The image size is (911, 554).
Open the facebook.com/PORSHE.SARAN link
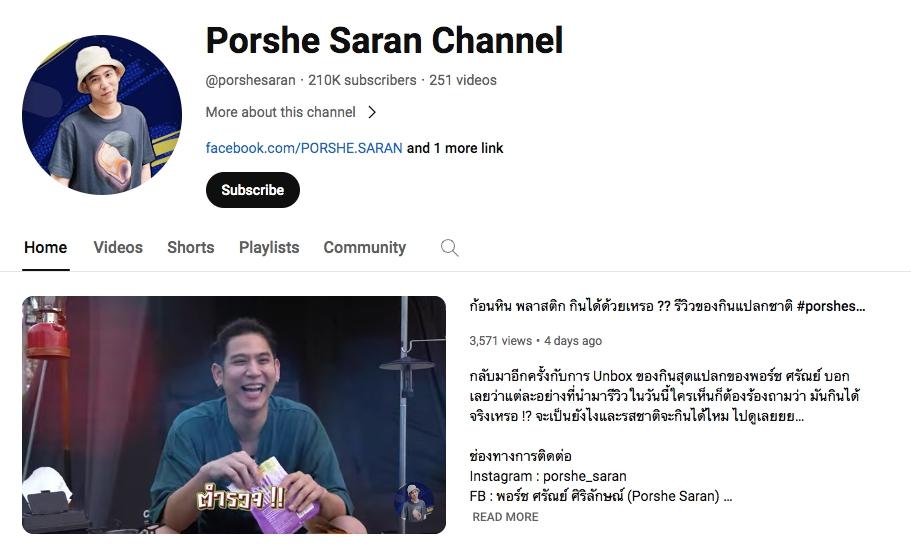[304, 148]
